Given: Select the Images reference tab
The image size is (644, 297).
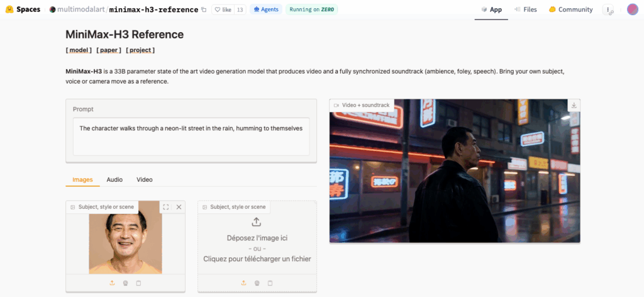Looking at the screenshot, I should click(82, 179).
